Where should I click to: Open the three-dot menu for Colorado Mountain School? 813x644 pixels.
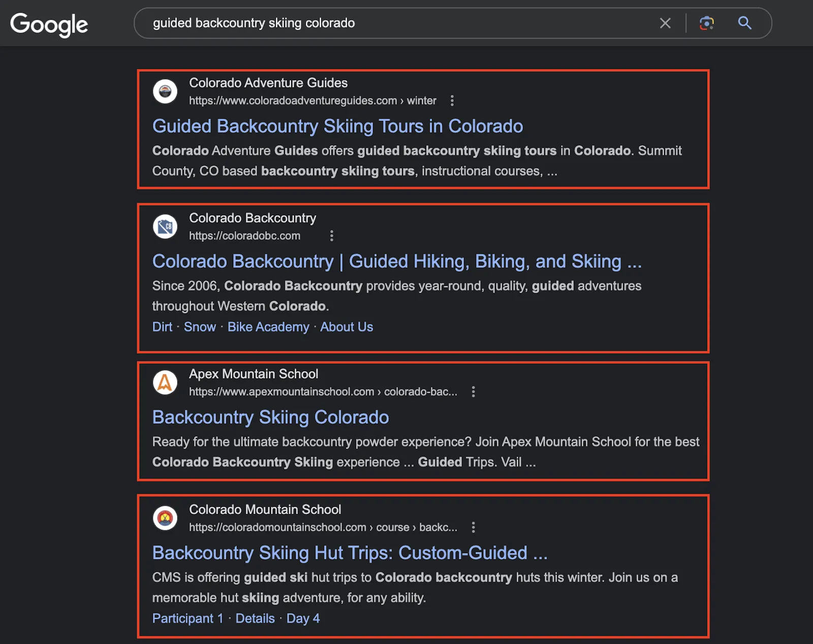coord(473,527)
